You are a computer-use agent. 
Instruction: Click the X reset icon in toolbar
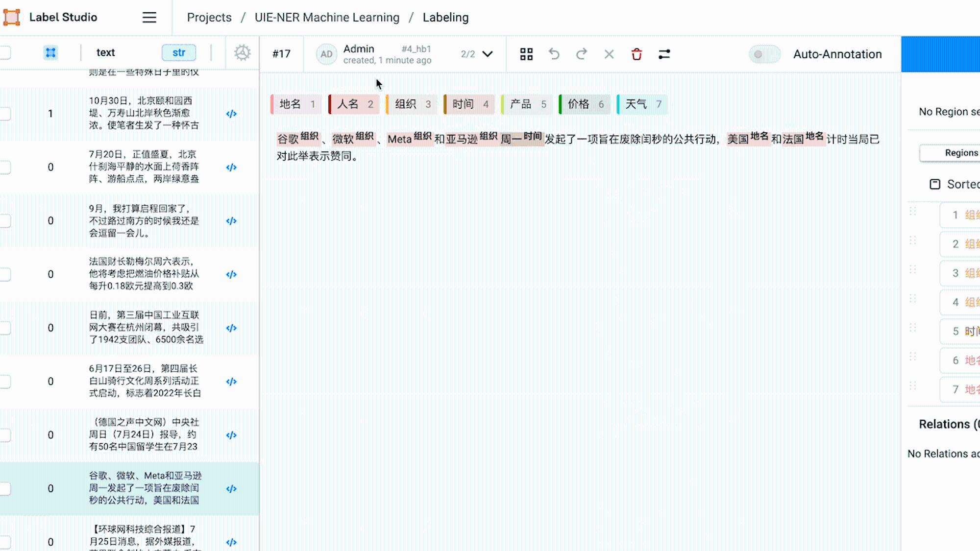609,54
